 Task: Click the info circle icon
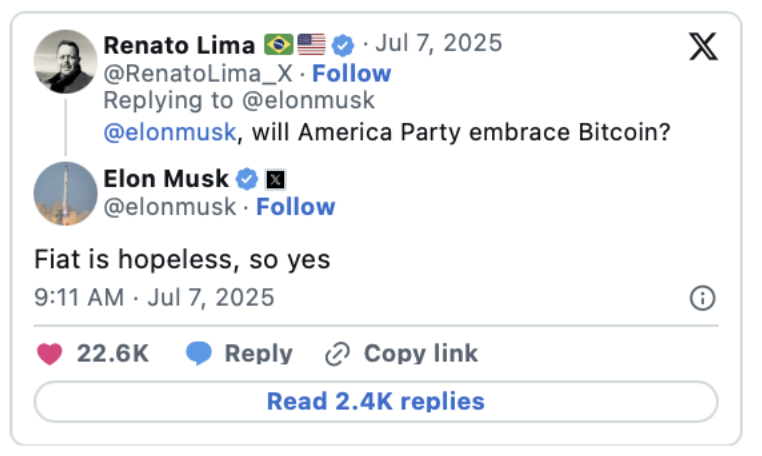(x=703, y=298)
